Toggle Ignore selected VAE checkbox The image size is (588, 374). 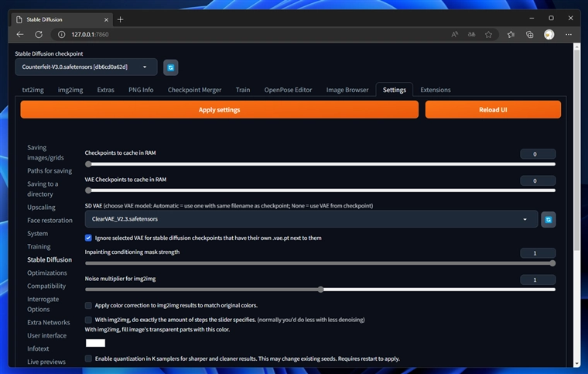pos(88,238)
